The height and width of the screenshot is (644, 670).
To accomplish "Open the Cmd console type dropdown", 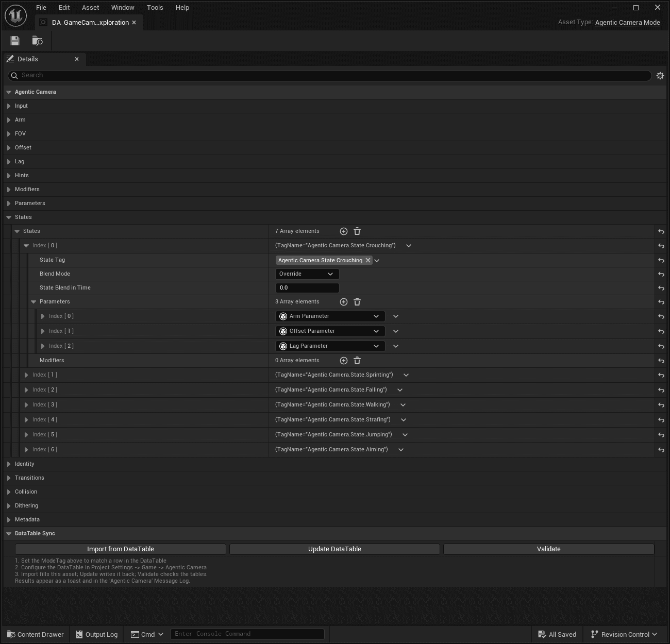I will pyautogui.click(x=147, y=634).
